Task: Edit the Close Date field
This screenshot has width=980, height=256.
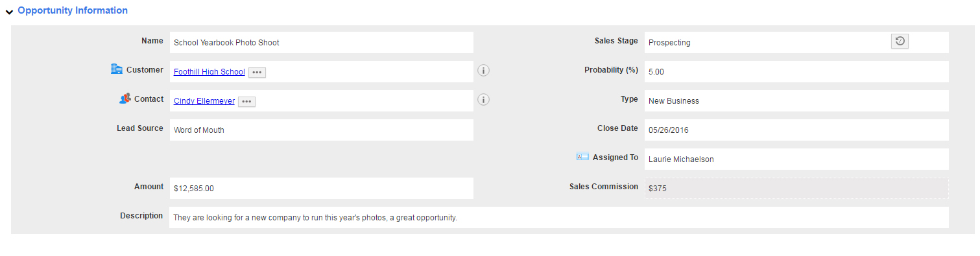Action: [796, 130]
